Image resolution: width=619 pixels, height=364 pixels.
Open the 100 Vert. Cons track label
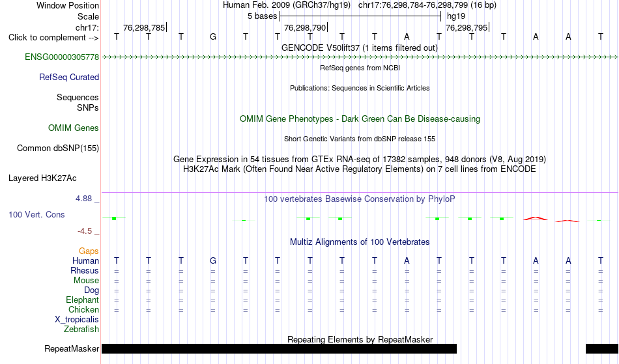[36, 214]
